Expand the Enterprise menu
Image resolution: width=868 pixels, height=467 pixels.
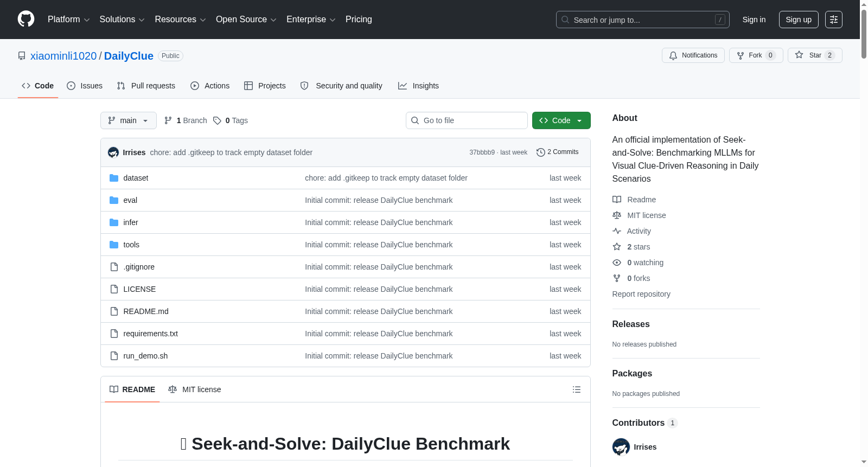(x=311, y=20)
